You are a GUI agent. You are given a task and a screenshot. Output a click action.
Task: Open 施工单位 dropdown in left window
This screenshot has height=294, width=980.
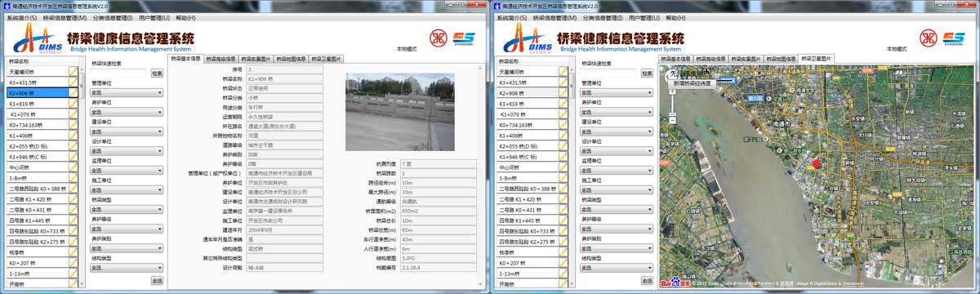[x=127, y=189]
